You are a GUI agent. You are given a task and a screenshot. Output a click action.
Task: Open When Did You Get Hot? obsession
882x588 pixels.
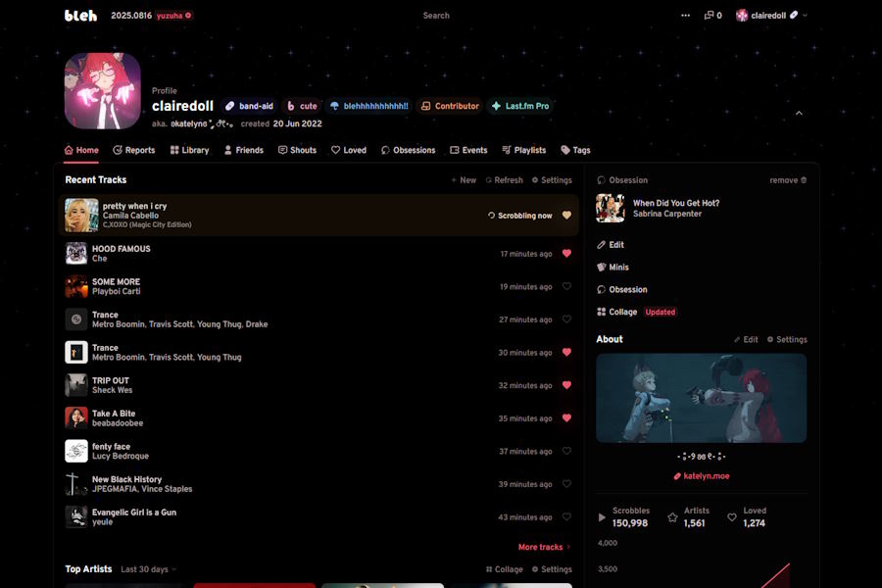pos(676,203)
